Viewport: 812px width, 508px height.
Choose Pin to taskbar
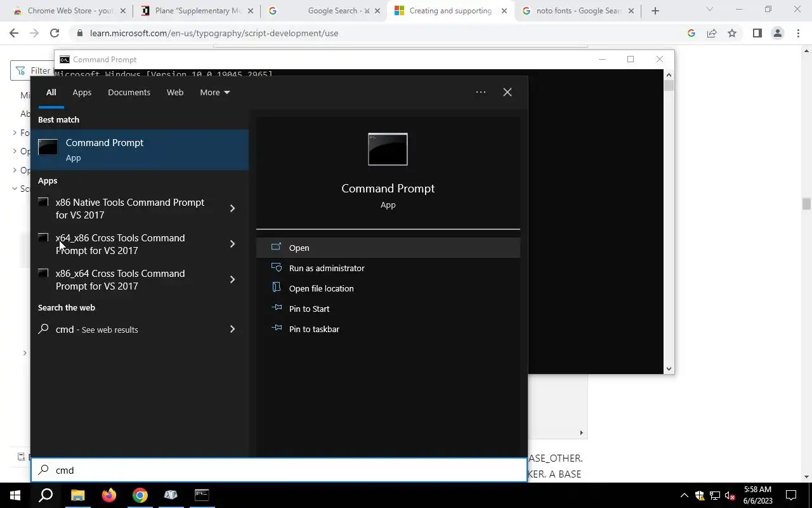[388, 329]
